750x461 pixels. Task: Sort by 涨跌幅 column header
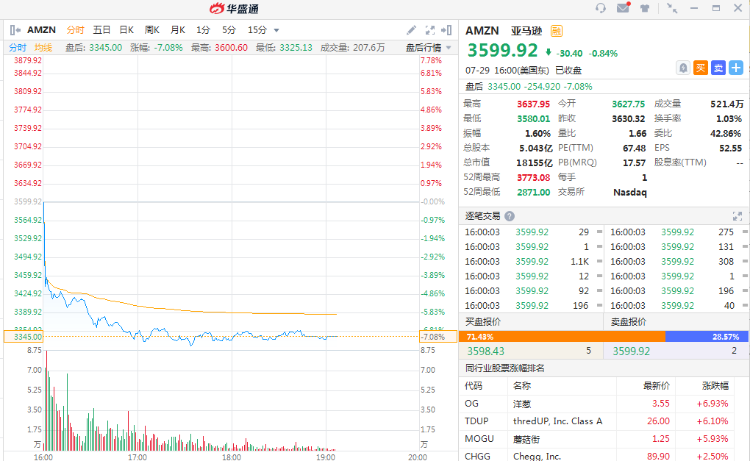pyautogui.click(x=716, y=385)
